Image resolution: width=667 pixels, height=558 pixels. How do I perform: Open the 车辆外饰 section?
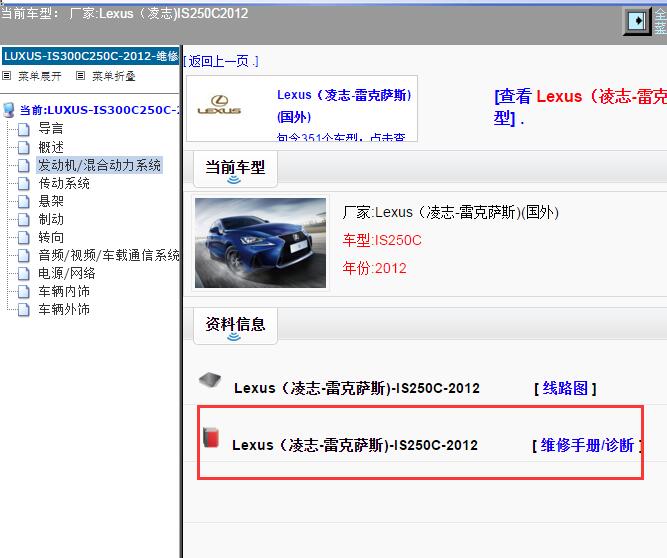[x=64, y=310]
